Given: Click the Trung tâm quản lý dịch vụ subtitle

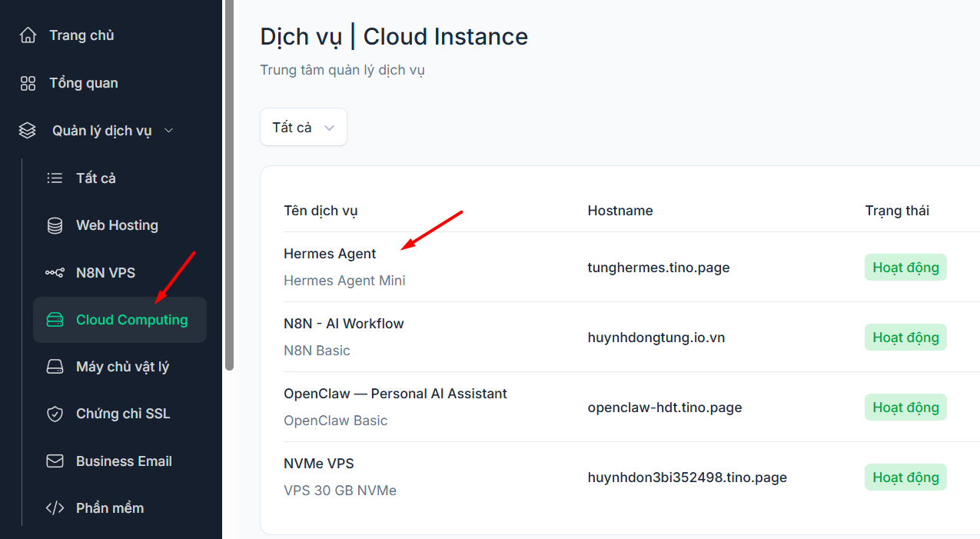Looking at the screenshot, I should 342,70.
